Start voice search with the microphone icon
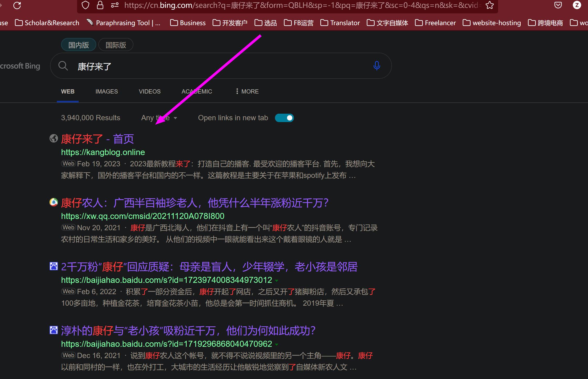The width and height of the screenshot is (588, 379). click(377, 66)
